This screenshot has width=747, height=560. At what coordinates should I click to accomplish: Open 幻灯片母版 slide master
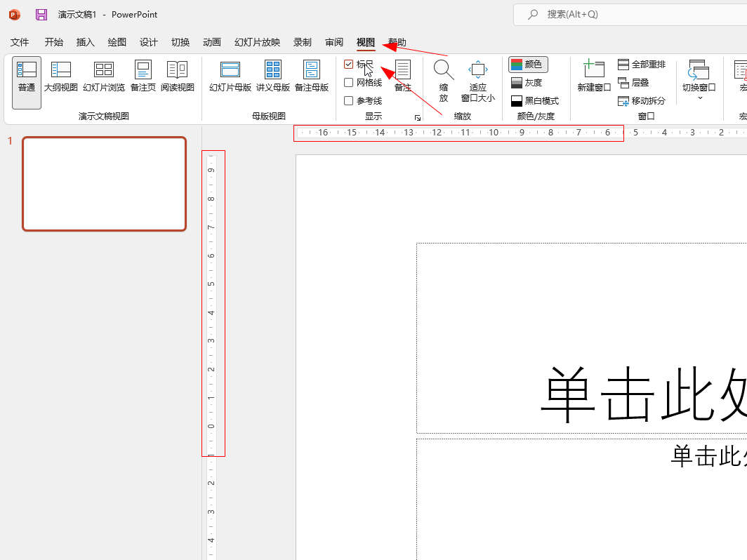(x=230, y=76)
